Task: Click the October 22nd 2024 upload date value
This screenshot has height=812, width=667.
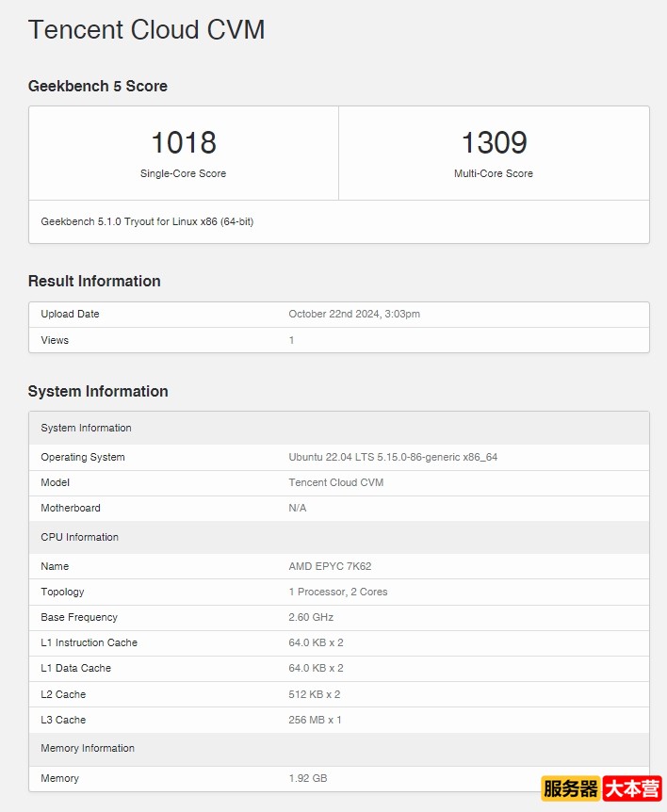Action: coord(354,315)
